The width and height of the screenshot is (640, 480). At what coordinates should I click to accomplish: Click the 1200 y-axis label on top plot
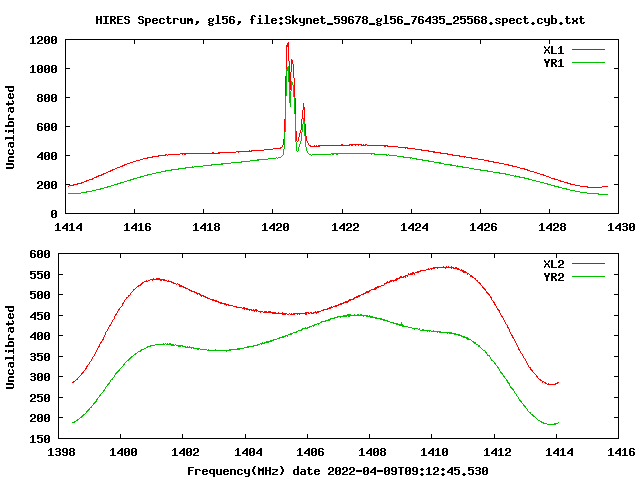coord(43,40)
